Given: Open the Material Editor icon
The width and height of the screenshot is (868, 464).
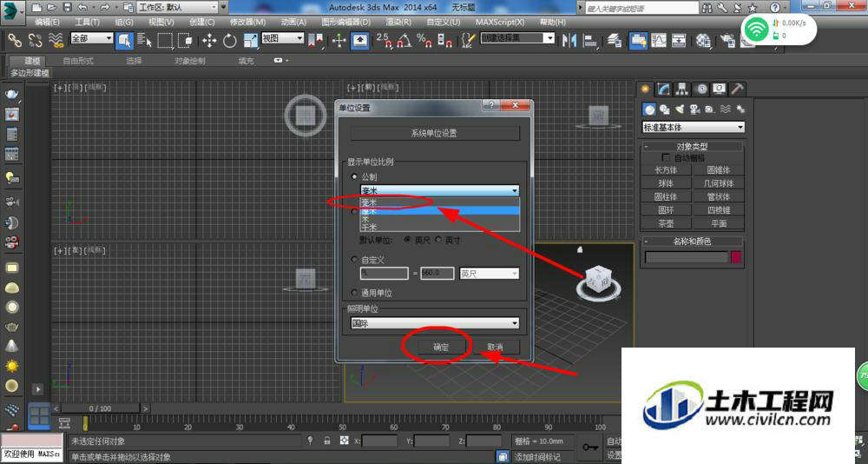Looking at the screenshot, I should click(x=703, y=40).
